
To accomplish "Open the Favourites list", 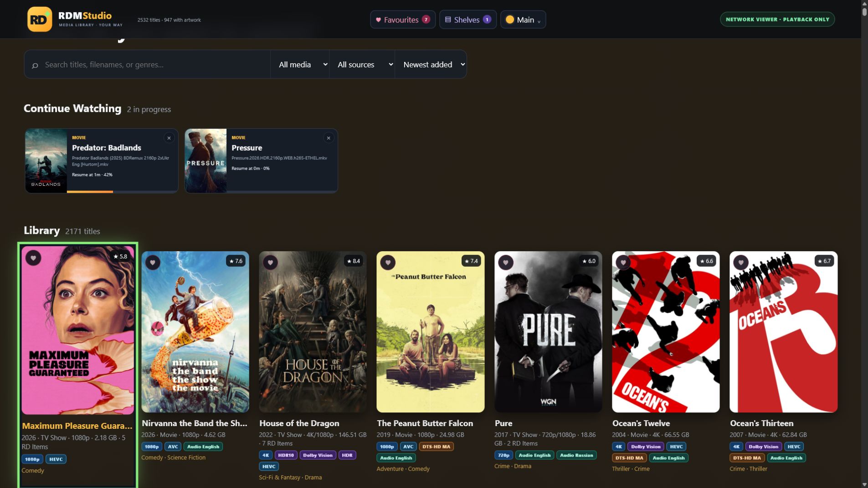I will (403, 20).
